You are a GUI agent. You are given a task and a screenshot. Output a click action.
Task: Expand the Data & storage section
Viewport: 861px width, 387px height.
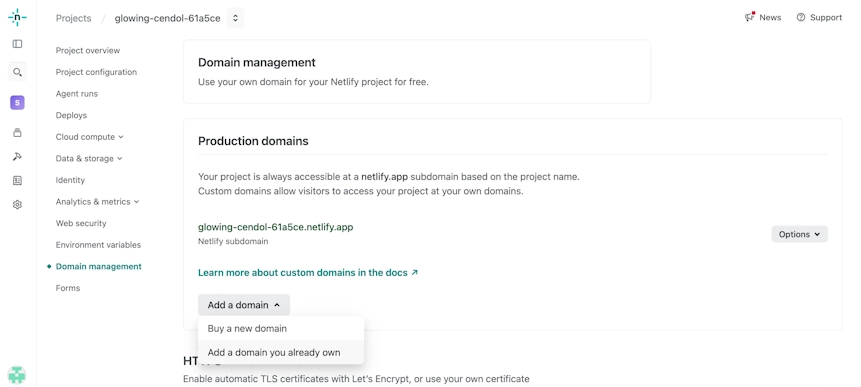[89, 158]
